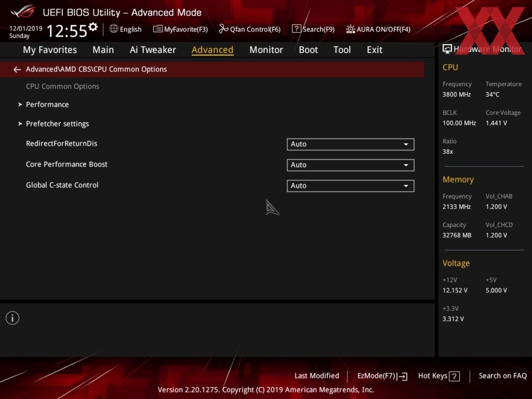Click the info circle icon
Viewport: 532px width, 399px height.
tap(13, 318)
